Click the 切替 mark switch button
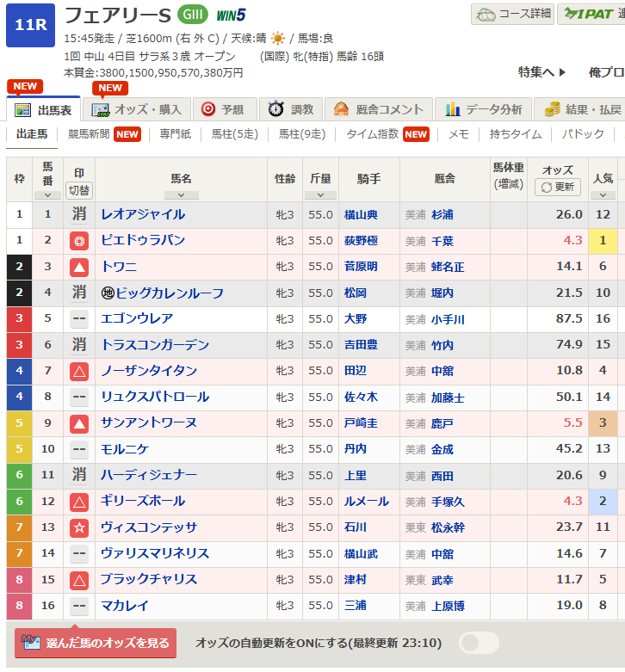Screen dimensions: 625x672 tap(79, 190)
